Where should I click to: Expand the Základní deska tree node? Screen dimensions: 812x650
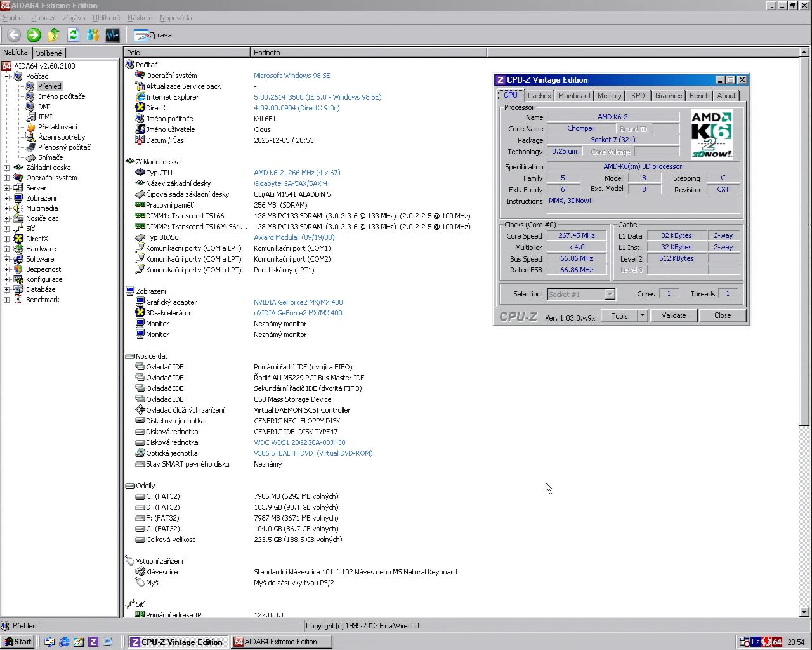[x=7, y=168]
